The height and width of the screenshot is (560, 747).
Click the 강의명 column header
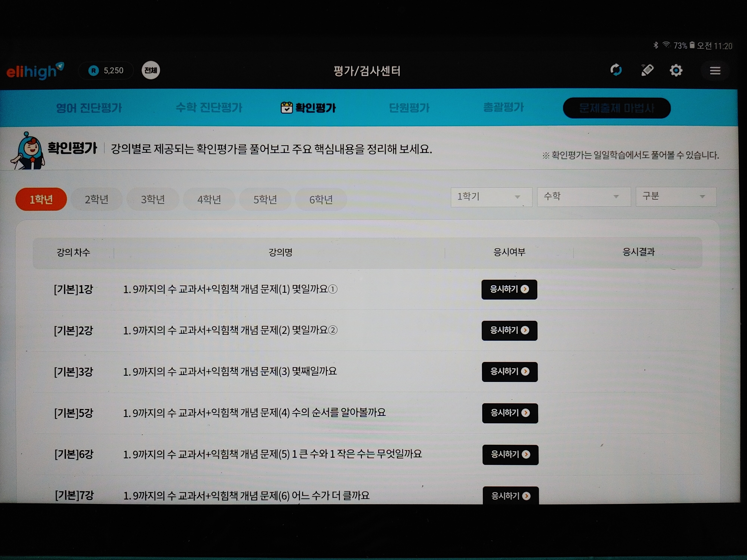[x=280, y=252]
